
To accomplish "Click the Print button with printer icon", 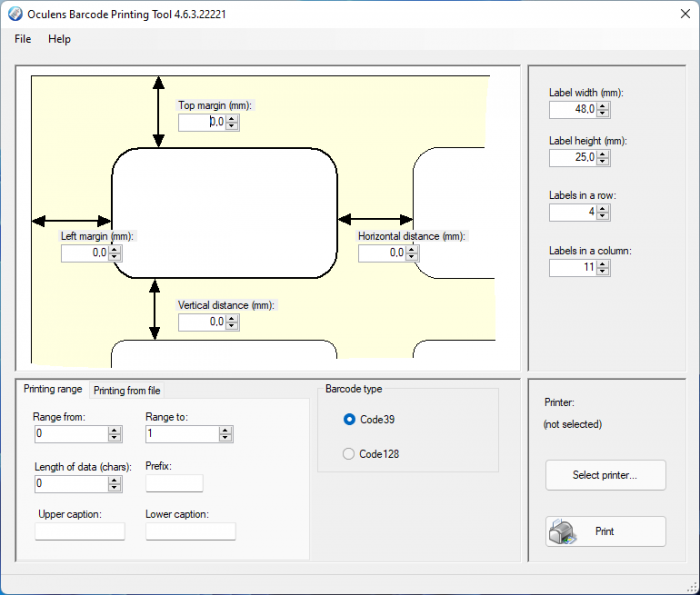I will [605, 531].
